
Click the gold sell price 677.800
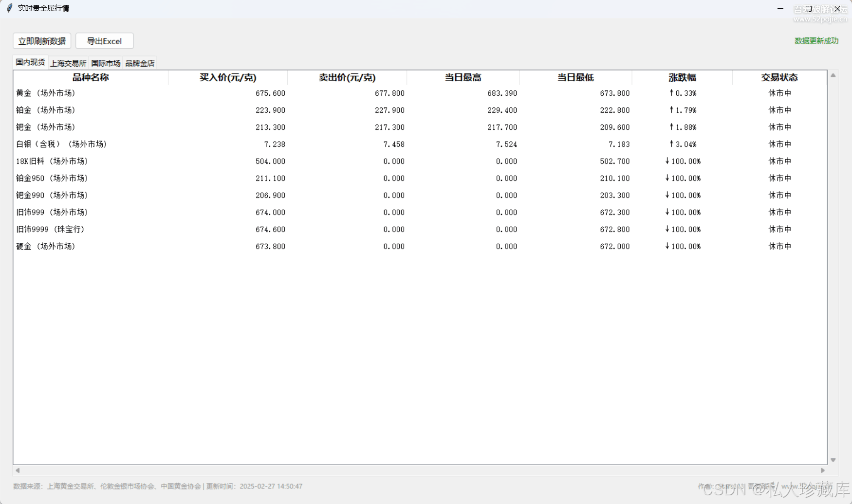(389, 93)
